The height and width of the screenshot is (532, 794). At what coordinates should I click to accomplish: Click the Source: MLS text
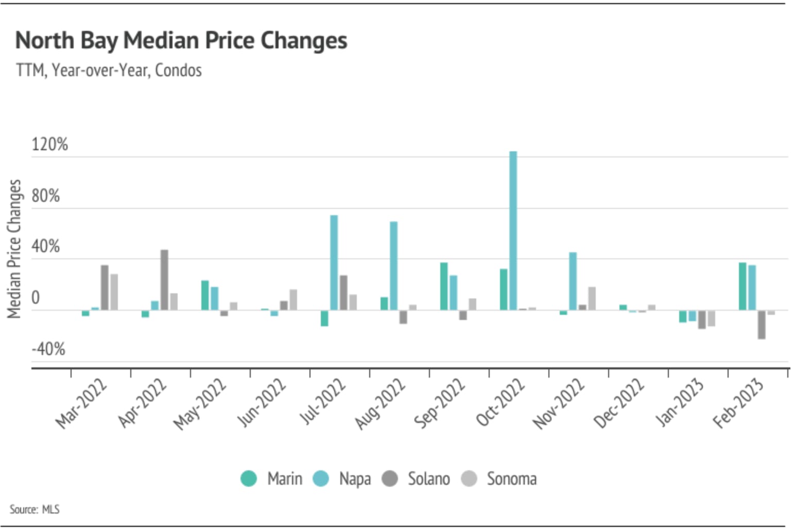[34, 509]
